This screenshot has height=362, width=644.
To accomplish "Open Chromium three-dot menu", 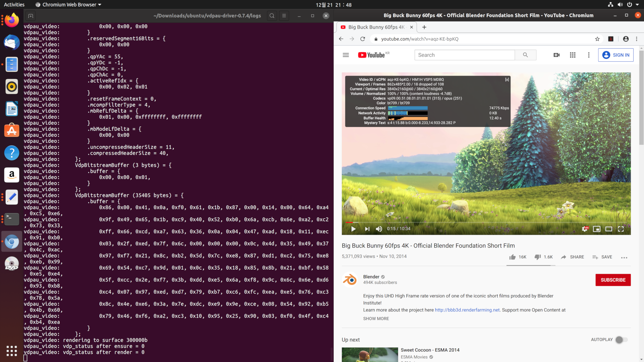I will 637,39.
